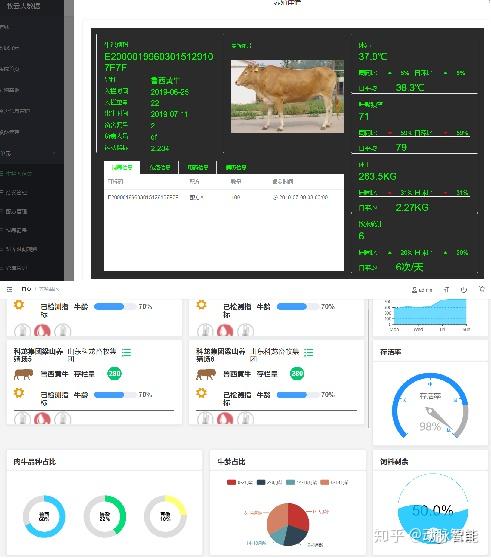Image resolution: width=491 pixels, height=558 pixels.
Task: Collapse the sidebar with the hamburger icon
Action: point(10,289)
